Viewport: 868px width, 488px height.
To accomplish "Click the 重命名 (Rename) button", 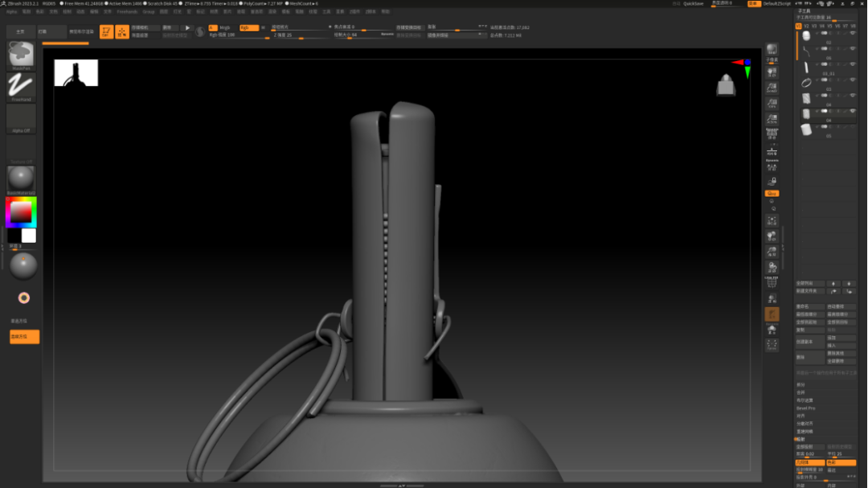I will [x=809, y=306].
